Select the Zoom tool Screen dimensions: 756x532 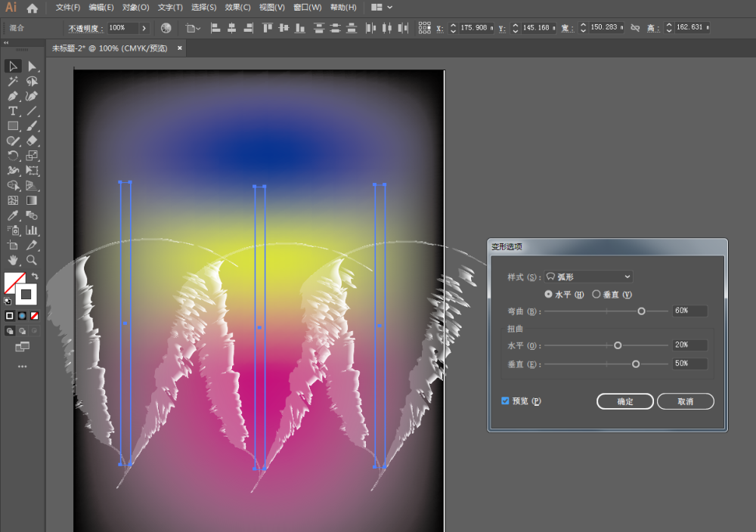(32, 260)
